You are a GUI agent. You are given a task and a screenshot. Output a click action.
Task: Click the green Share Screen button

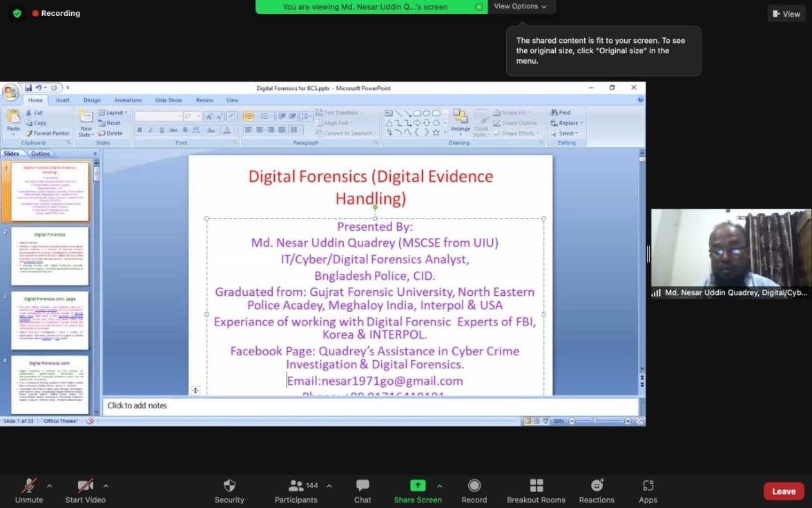(417, 491)
